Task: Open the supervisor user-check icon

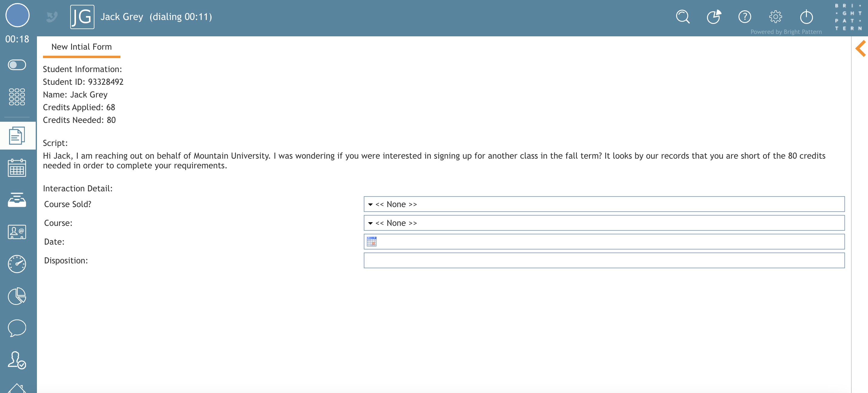Action: coord(17,360)
